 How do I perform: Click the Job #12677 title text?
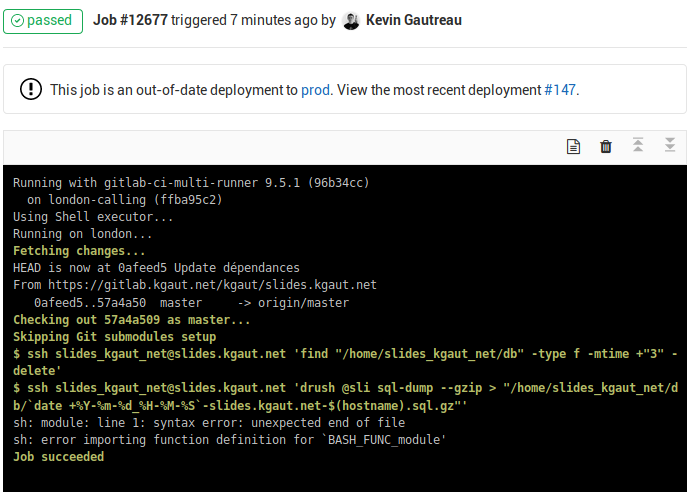(x=130, y=20)
